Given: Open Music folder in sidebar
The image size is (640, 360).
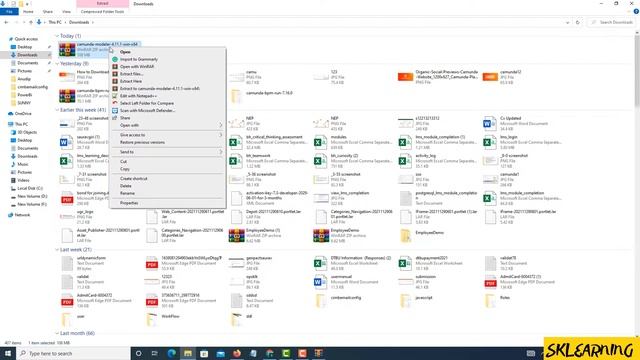Looking at the screenshot, I should click(x=22, y=164).
